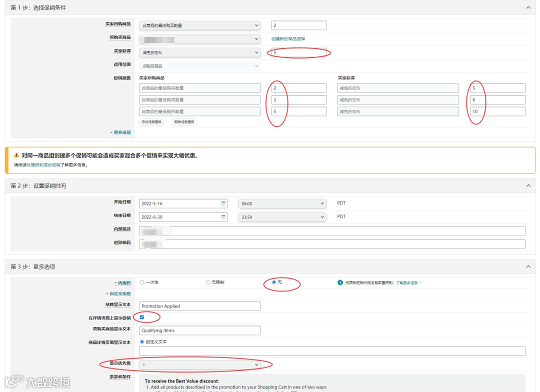Click the third tier discount field showing 10
The image size is (540, 392).
tap(497, 111)
